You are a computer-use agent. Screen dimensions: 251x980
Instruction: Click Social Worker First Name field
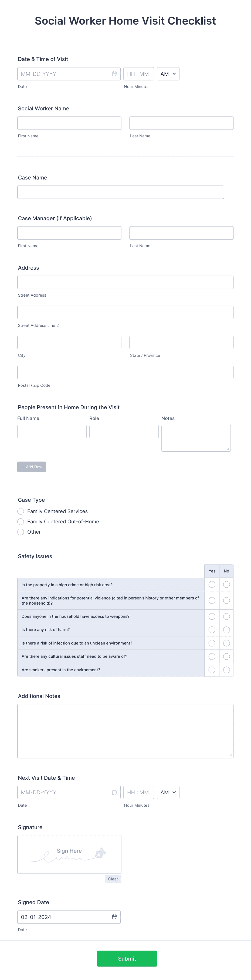click(69, 123)
